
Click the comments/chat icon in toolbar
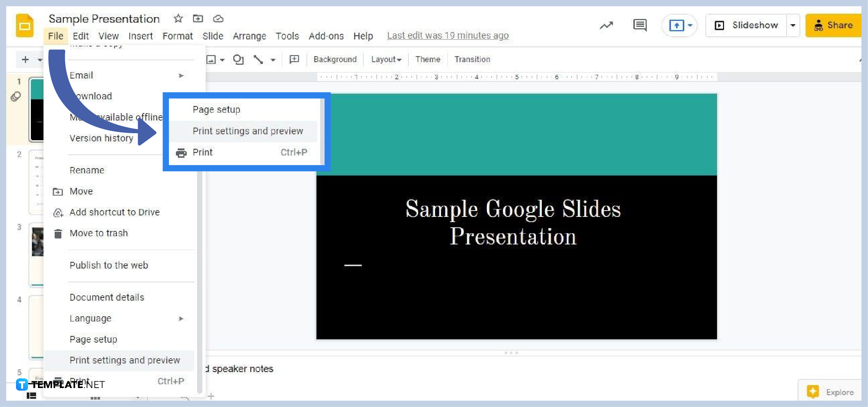[641, 25]
